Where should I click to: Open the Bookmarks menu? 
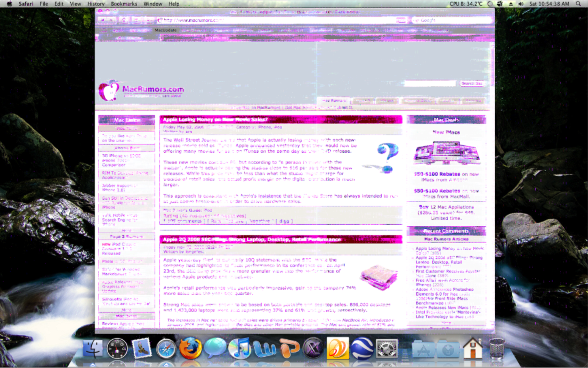pos(124,4)
